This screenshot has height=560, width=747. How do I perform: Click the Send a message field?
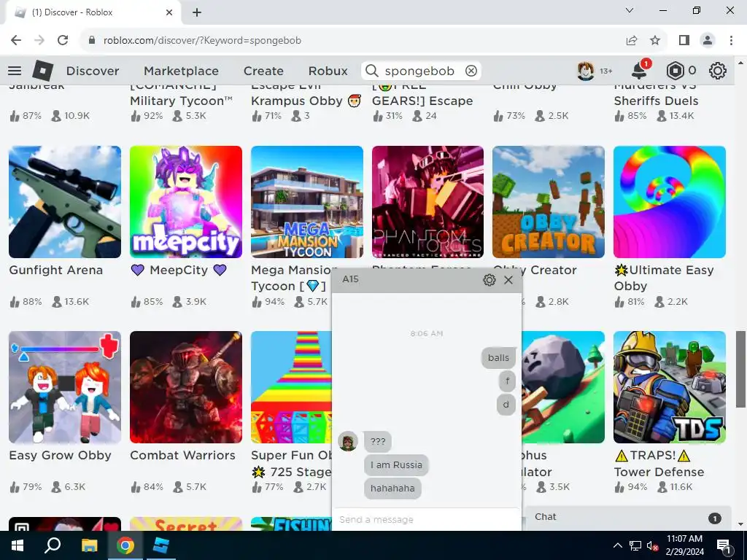point(426,519)
